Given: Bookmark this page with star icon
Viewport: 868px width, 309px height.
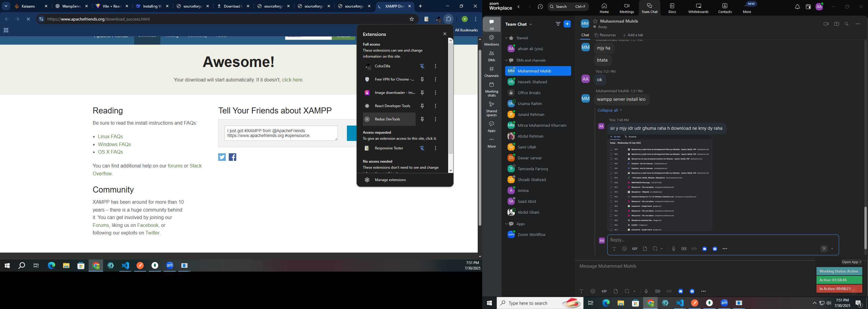Looking at the screenshot, I should [411, 19].
